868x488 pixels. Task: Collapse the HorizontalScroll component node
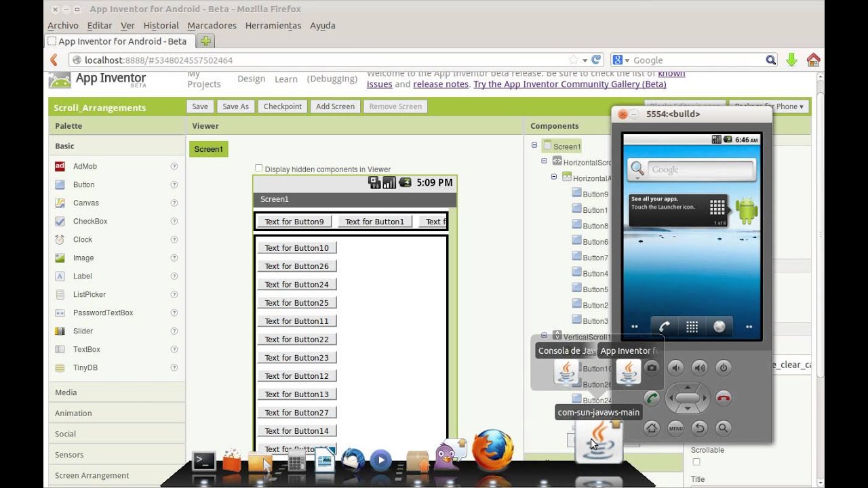pyautogui.click(x=544, y=161)
